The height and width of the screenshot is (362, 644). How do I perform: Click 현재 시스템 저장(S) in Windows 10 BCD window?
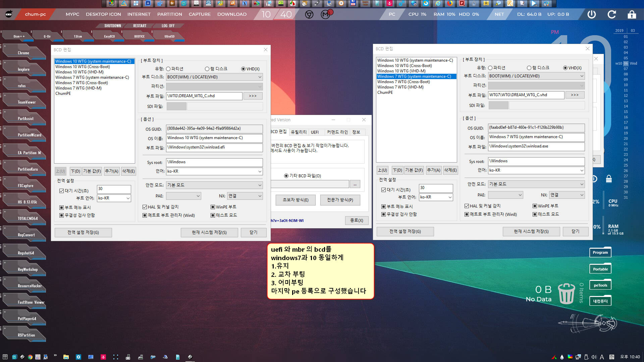(209, 233)
